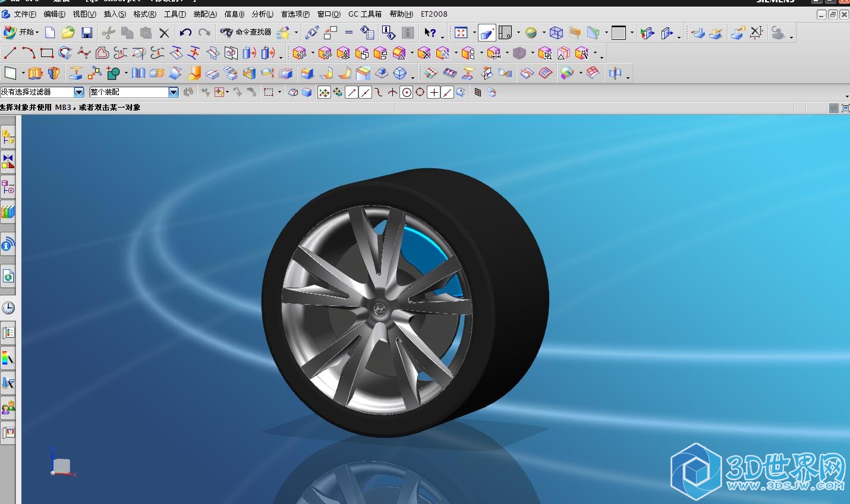The height and width of the screenshot is (504, 850).
Task: Open the selection filter combo box
Action: coord(42,92)
